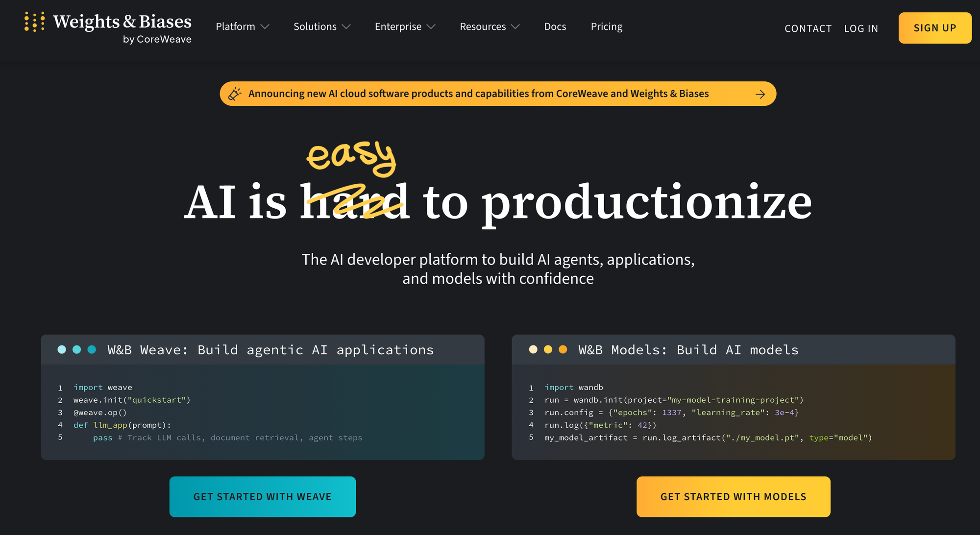Click the 'my_model_artifact' code line
Screen dimensions: 980x535
709,438
